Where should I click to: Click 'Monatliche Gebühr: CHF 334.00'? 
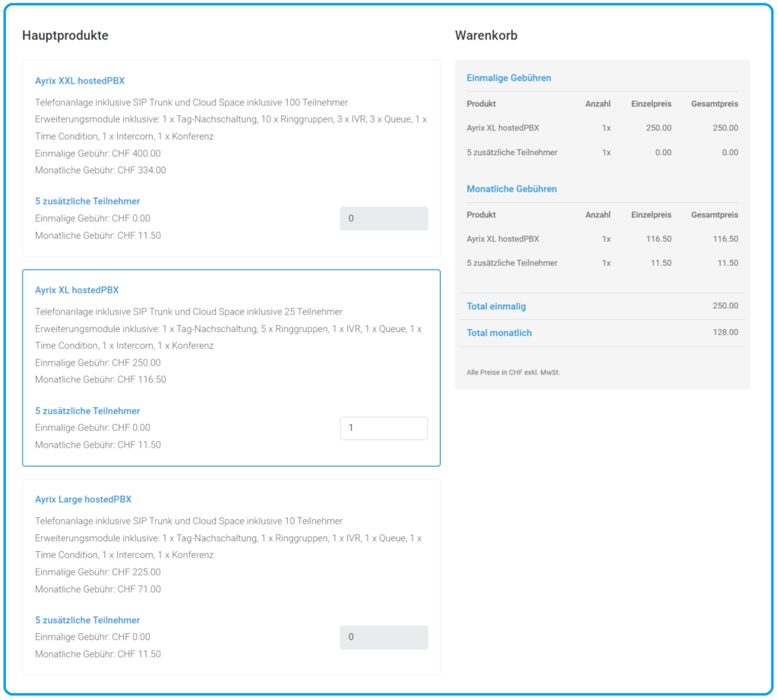[x=100, y=170]
